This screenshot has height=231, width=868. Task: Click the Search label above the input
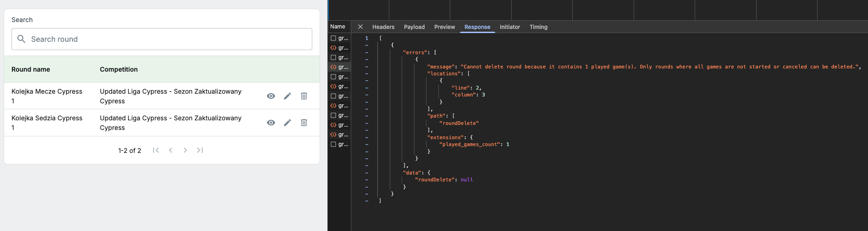pos(22,20)
